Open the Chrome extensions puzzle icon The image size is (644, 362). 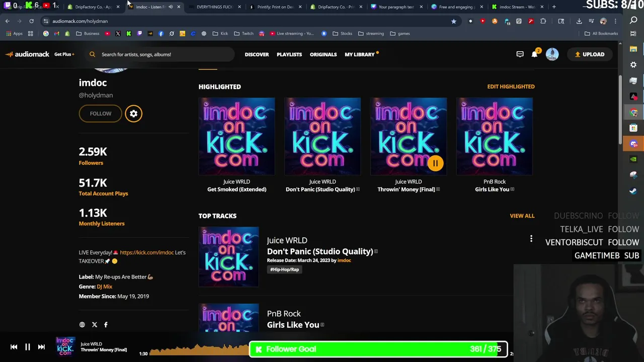pyautogui.click(x=543, y=21)
